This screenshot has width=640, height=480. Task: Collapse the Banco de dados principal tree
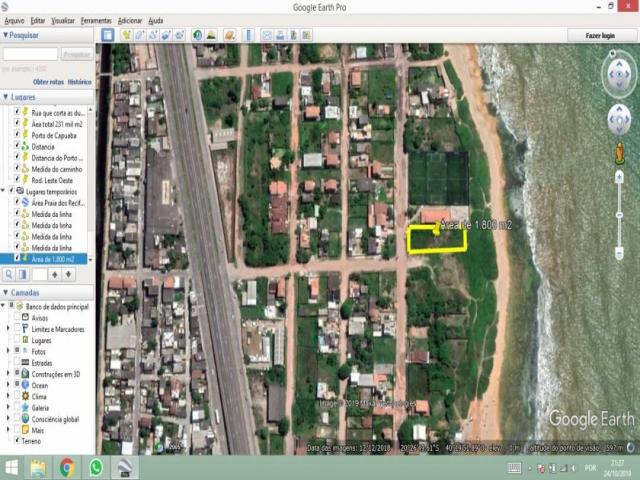tap(3, 306)
